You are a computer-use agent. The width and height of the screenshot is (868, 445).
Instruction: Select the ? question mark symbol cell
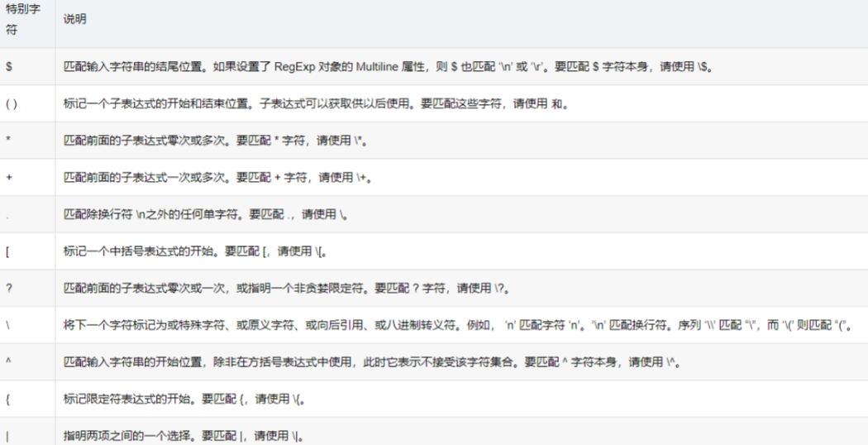[8, 288]
